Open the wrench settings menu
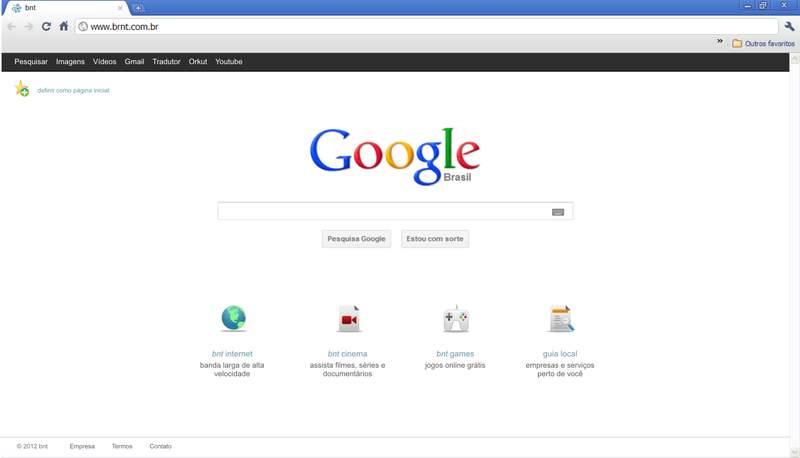 pyautogui.click(x=789, y=27)
